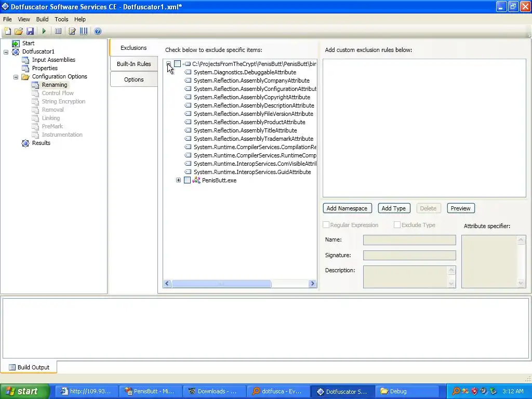Collapse the Dotfuscator1 tree node
This screenshot has width=532, height=399.
(6, 52)
